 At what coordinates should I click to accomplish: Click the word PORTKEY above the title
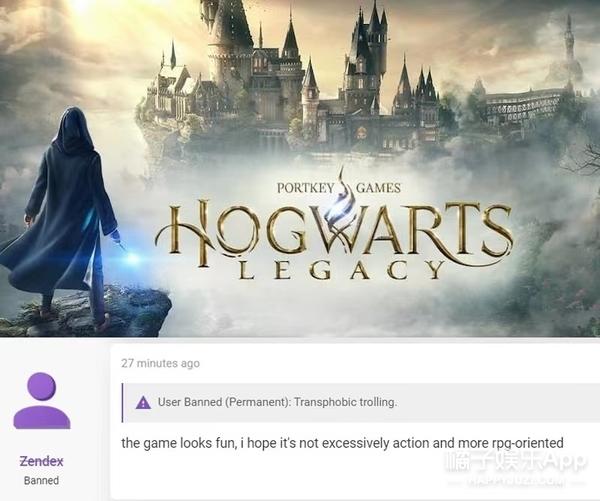tap(305, 188)
